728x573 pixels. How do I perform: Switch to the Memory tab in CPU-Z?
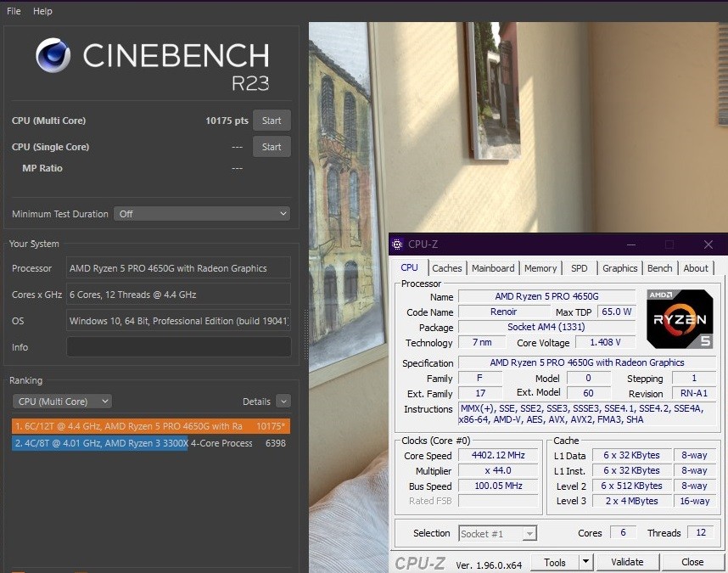coord(540,268)
